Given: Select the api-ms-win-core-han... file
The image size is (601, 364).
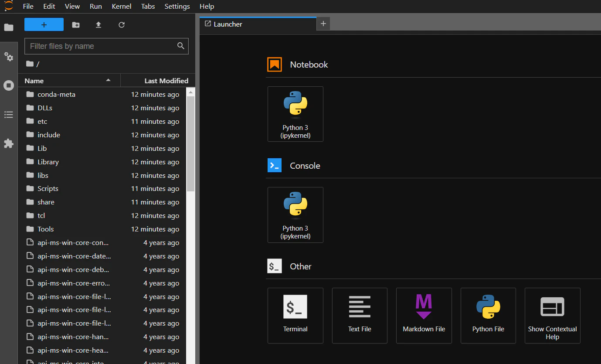Looking at the screenshot, I should pos(102,337).
